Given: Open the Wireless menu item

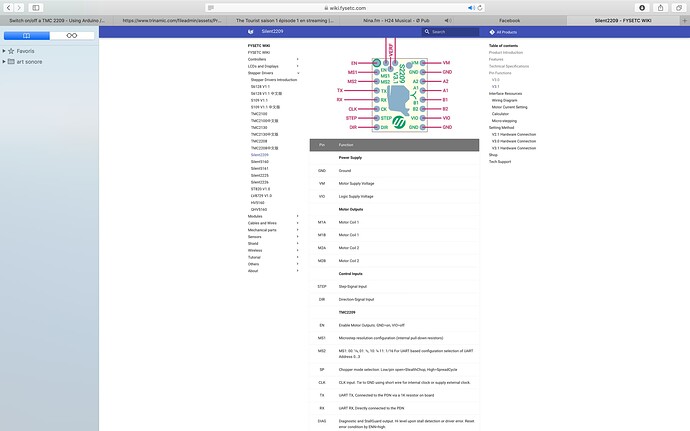Looking at the screenshot, I should click(x=255, y=250).
